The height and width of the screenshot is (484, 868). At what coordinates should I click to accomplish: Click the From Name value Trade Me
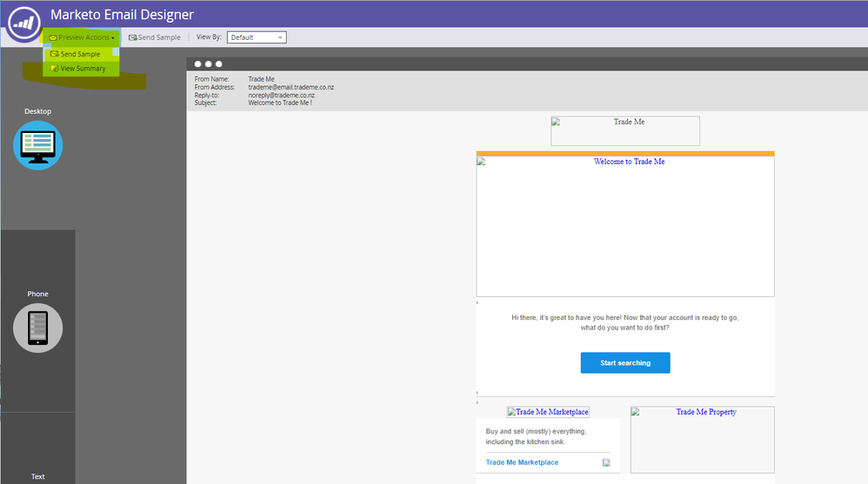tap(261, 79)
